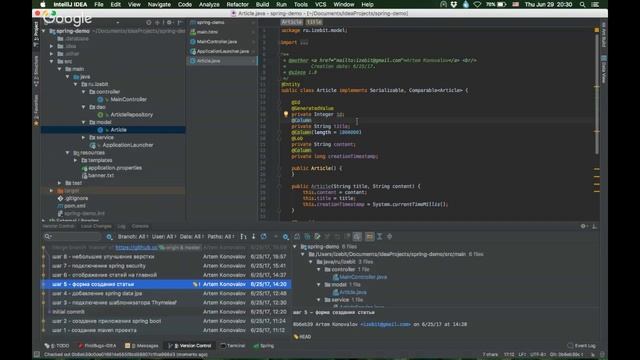Viewport: 640px width, 360px height.
Task: Open the Structure side tool window
Action: click(36, 71)
